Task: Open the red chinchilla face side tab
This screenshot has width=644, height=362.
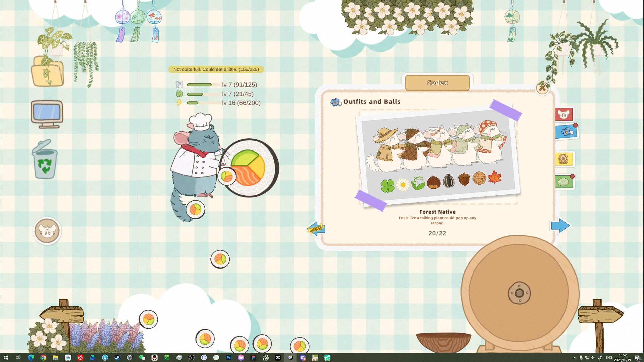Action: click(564, 114)
